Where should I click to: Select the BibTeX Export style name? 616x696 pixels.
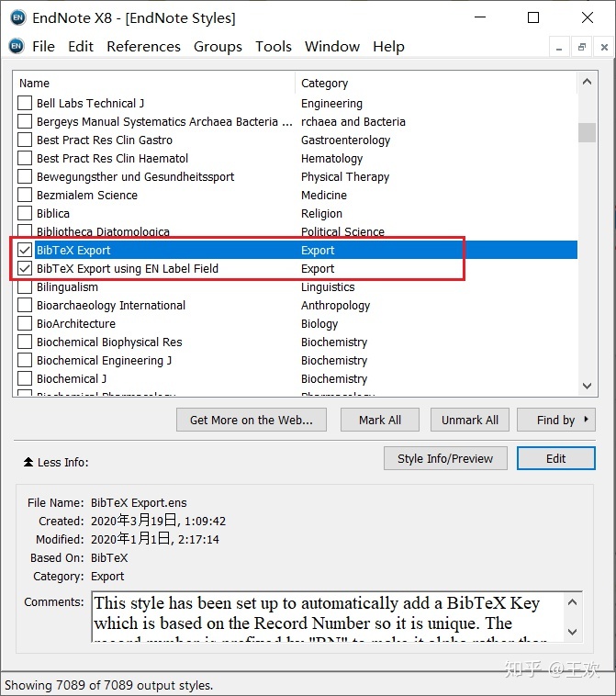click(x=73, y=250)
